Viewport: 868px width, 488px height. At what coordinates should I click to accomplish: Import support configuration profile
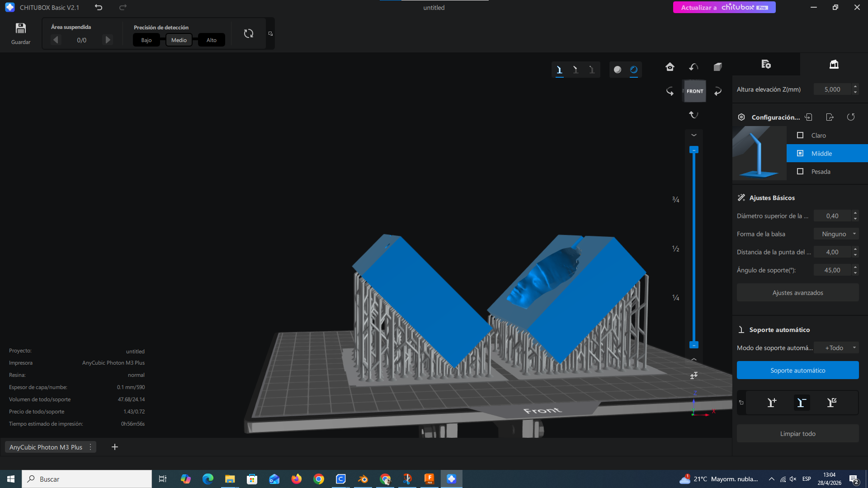808,117
